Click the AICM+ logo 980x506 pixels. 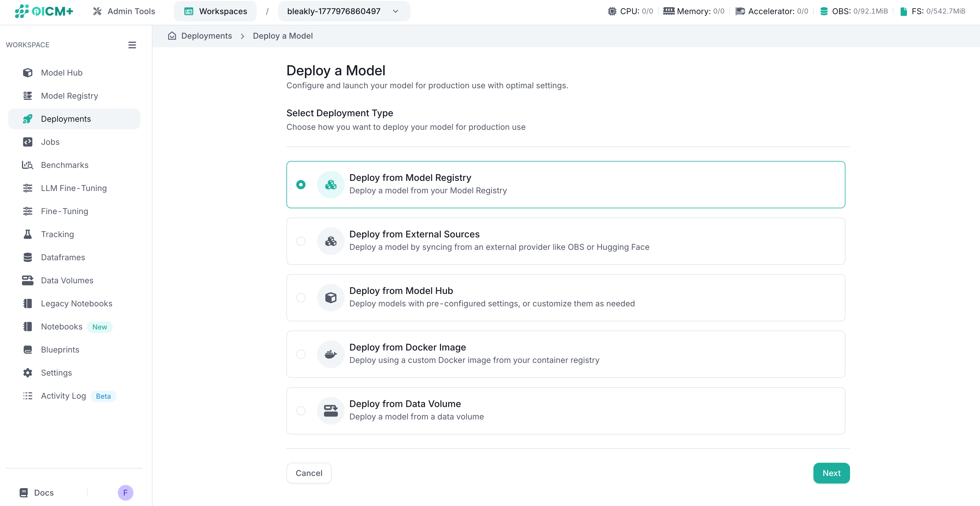44,11
